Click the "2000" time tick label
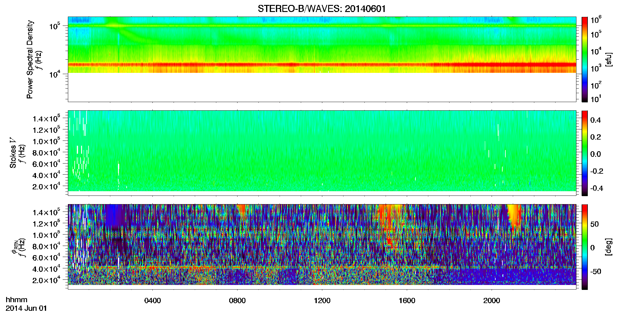Screen dimensions: 644x332 [492, 301]
